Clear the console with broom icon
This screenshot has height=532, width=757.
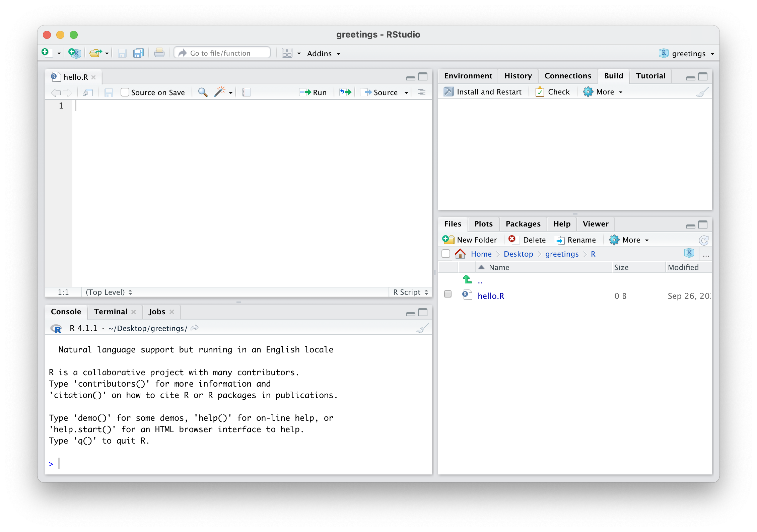[x=422, y=328]
